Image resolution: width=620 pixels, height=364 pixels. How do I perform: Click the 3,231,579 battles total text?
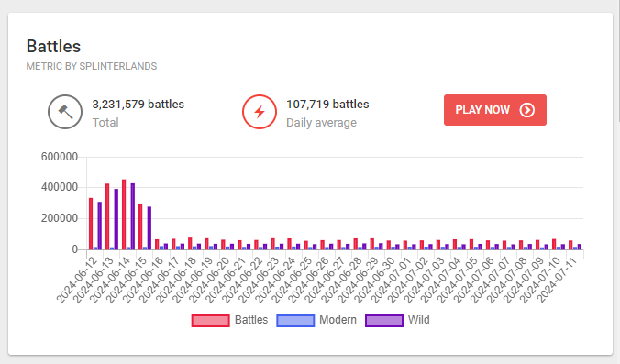tap(138, 105)
